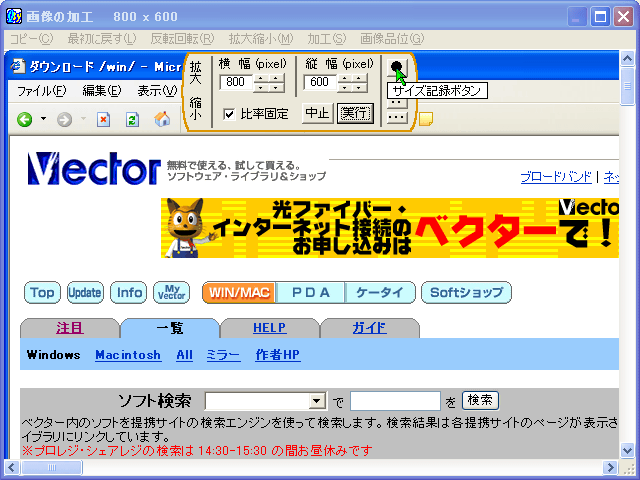Screen dimensions: 640x480
Task: Click the gray Forward arrow in captured browser
Action: pyautogui.click(x=64, y=120)
